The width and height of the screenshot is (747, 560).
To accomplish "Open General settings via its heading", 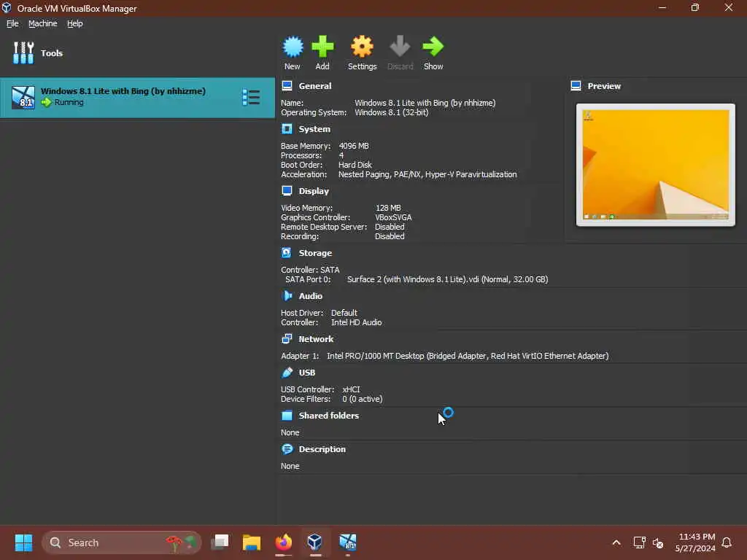I will [315, 86].
